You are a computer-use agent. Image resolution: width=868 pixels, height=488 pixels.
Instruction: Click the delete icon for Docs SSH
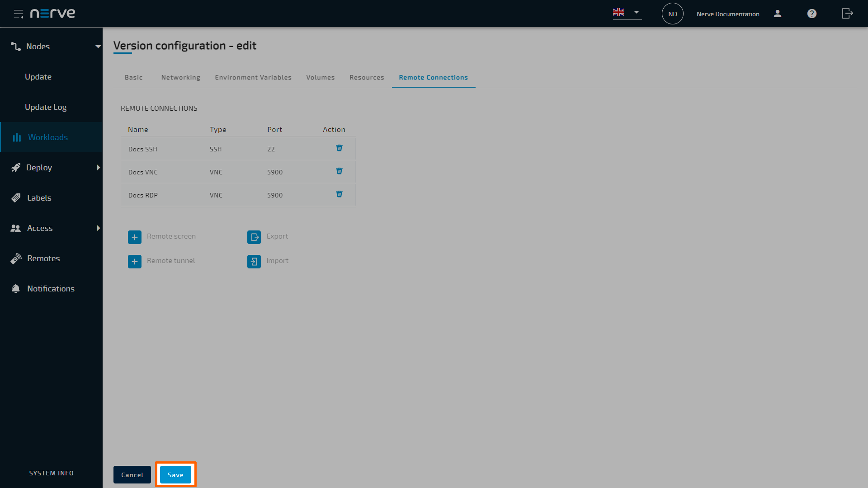(x=339, y=148)
